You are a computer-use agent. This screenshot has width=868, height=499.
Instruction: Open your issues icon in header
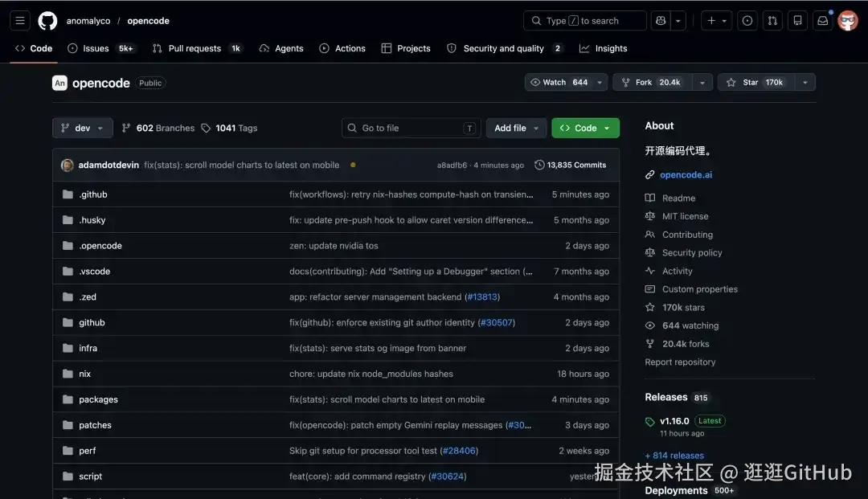coord(747,20)
